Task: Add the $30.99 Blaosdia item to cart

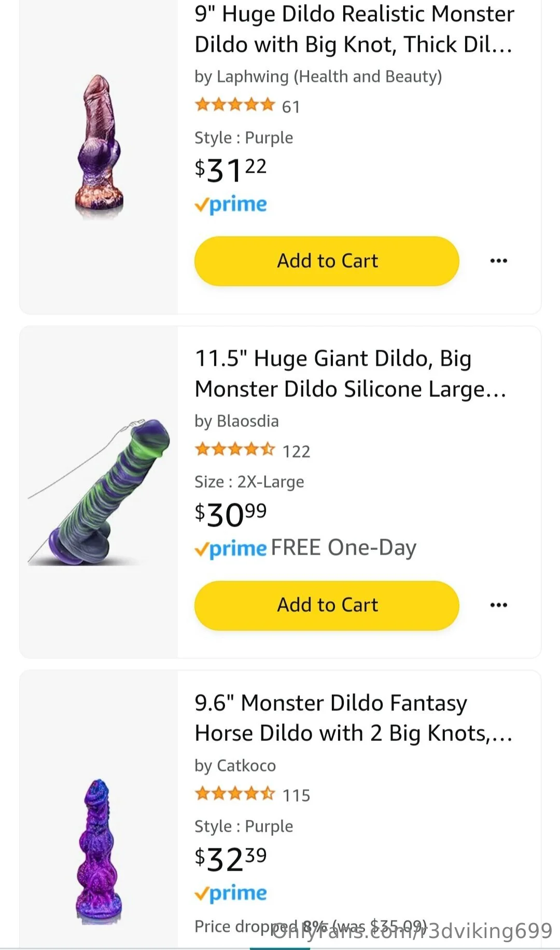Action: coord(327,605)
